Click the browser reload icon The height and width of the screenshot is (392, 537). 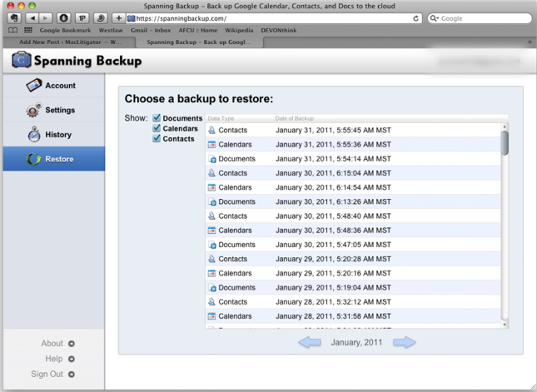[415, 18]
